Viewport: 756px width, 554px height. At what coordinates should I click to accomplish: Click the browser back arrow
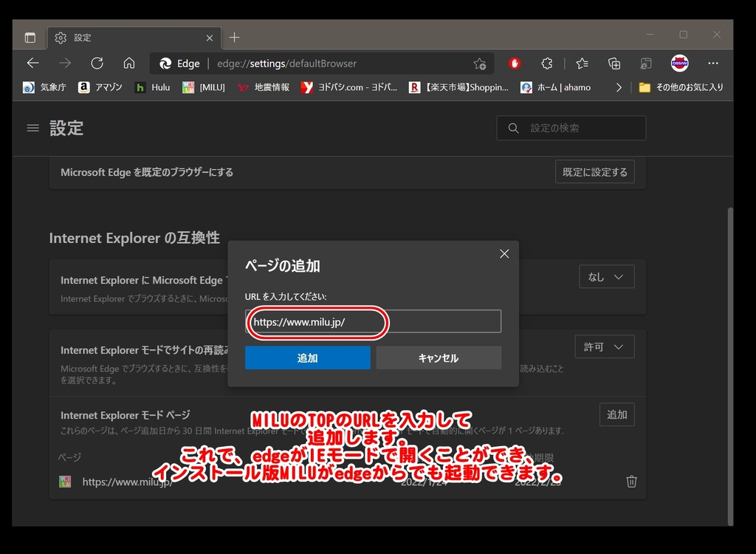[32, 63]
